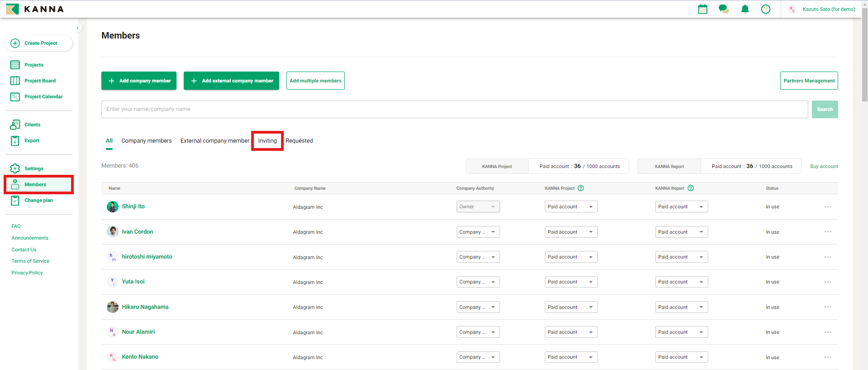Open Hikaru Nagahama's Company Authority dropdown
868x370 pixels.
click(x=478, y=307)
